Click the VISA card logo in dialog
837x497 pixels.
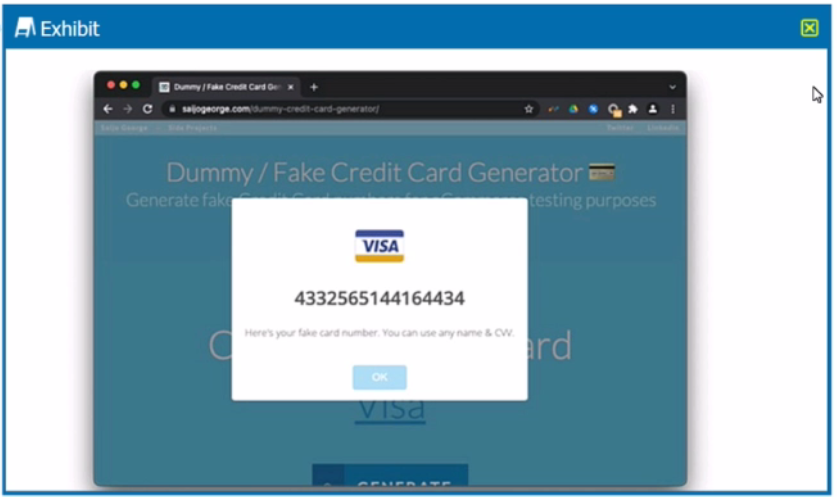click(380, 246)
